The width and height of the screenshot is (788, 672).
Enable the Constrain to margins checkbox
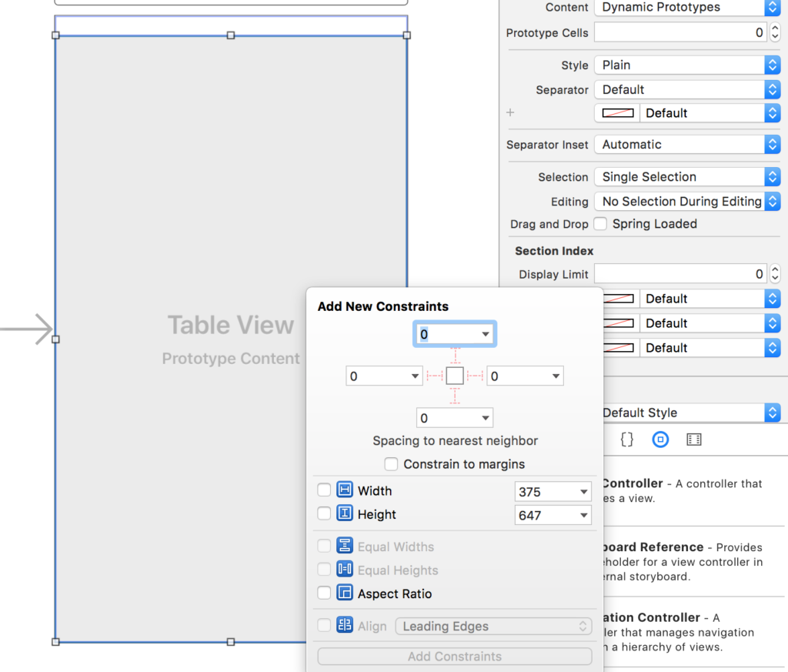click(x=392, y=464)
